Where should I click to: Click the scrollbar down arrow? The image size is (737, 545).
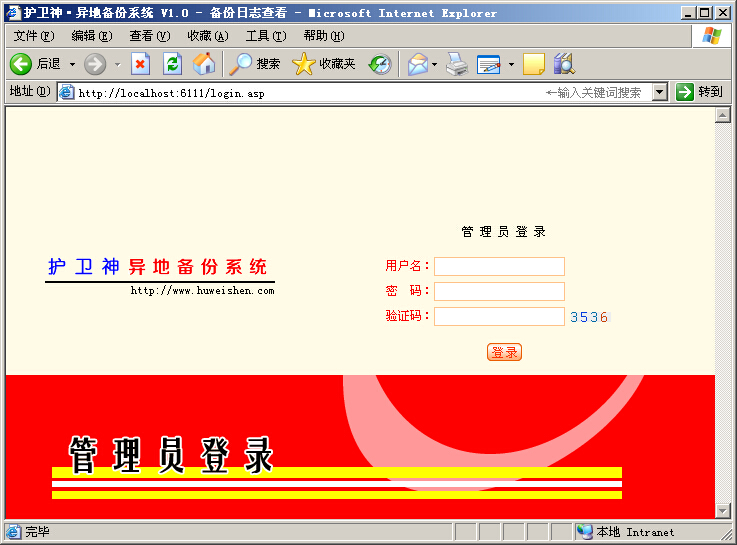click(722, 510)
